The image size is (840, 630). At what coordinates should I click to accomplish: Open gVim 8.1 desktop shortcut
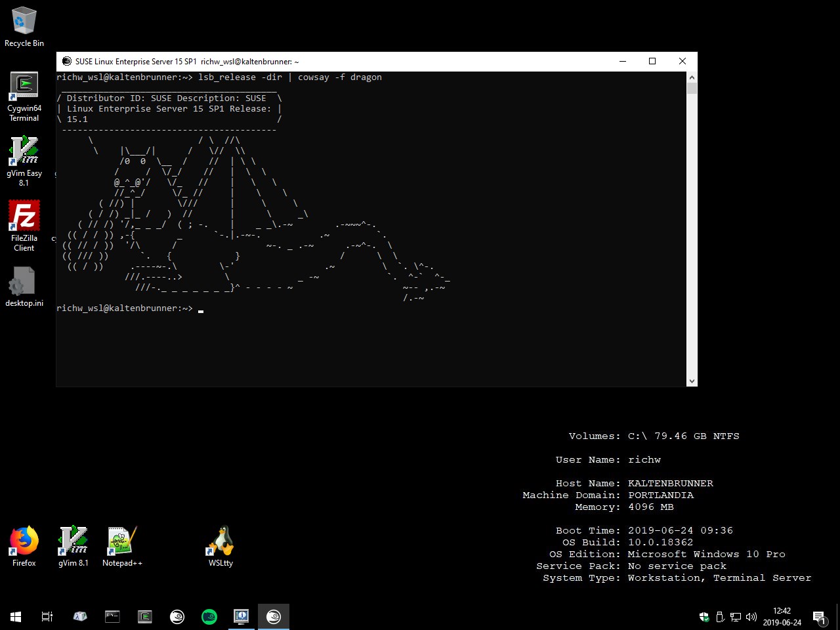coord(73,546)
